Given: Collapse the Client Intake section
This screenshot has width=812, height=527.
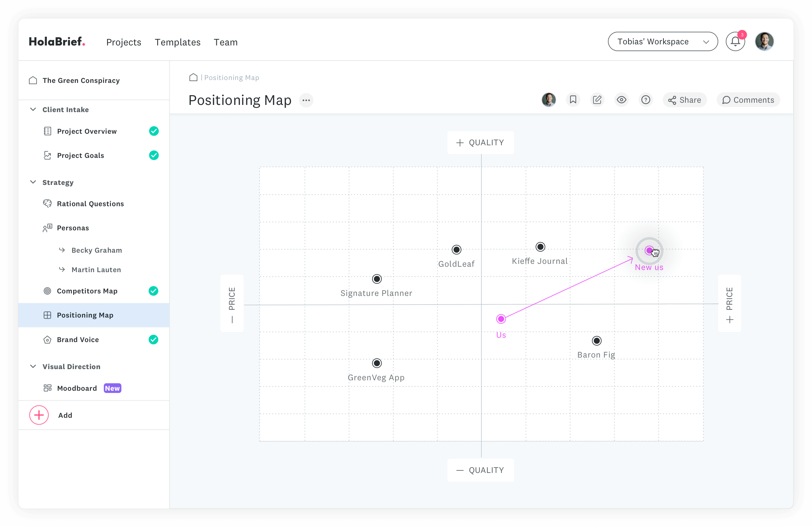Looking at the screenshot, I should pyautogui.click(x=33, y=110).
